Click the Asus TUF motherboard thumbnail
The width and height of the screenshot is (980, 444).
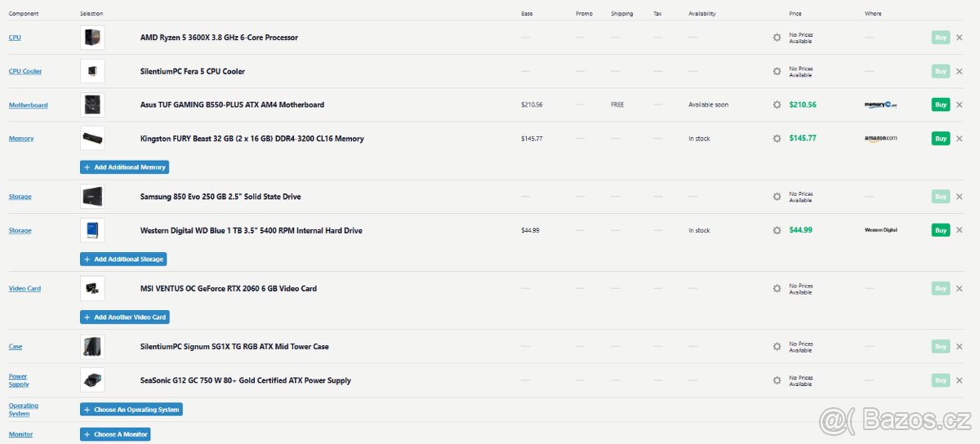click(92, 104)
